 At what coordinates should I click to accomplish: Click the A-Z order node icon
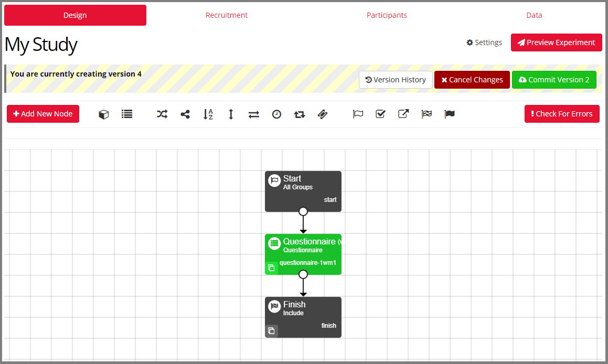[x=208, y=114]
